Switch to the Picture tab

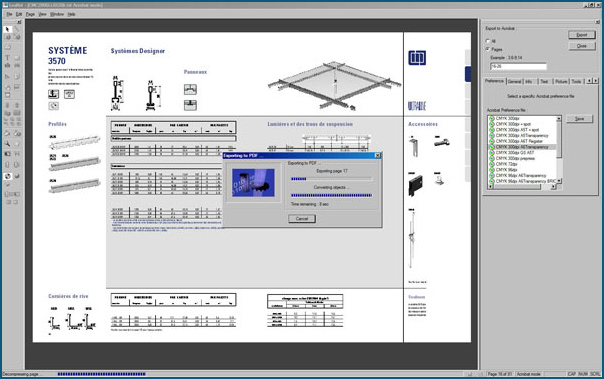561,81
